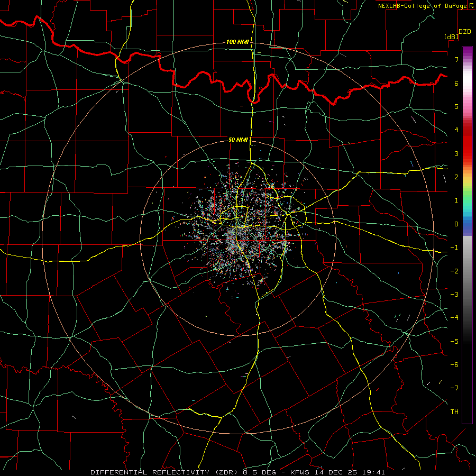Click the (ZDR) abbreviation in caption
Screen dimensions: 476x476
226,472
